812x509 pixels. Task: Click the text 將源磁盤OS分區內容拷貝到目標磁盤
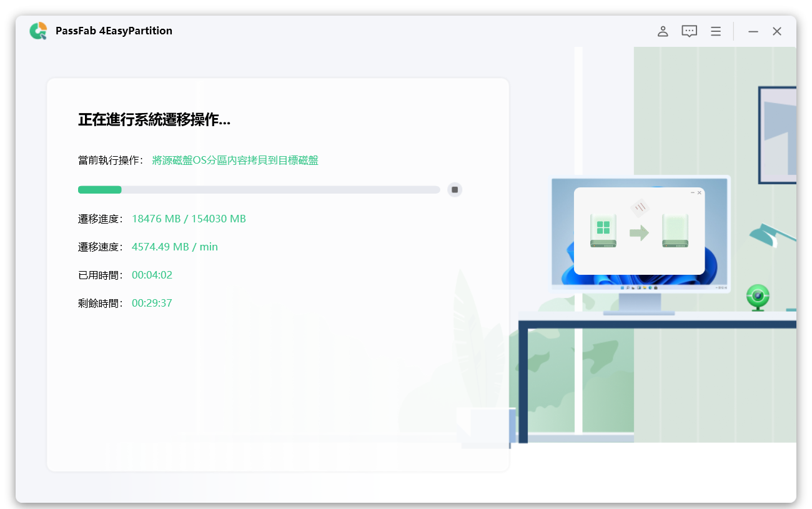click(235, 161)
